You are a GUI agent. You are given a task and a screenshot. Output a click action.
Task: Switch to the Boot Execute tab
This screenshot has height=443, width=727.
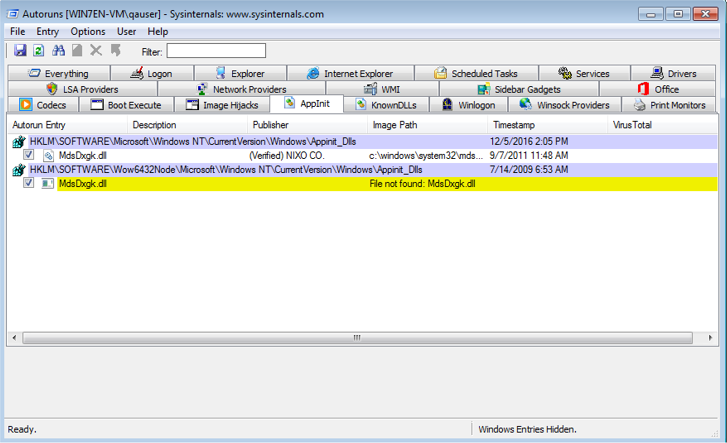[x=127, y=105]
